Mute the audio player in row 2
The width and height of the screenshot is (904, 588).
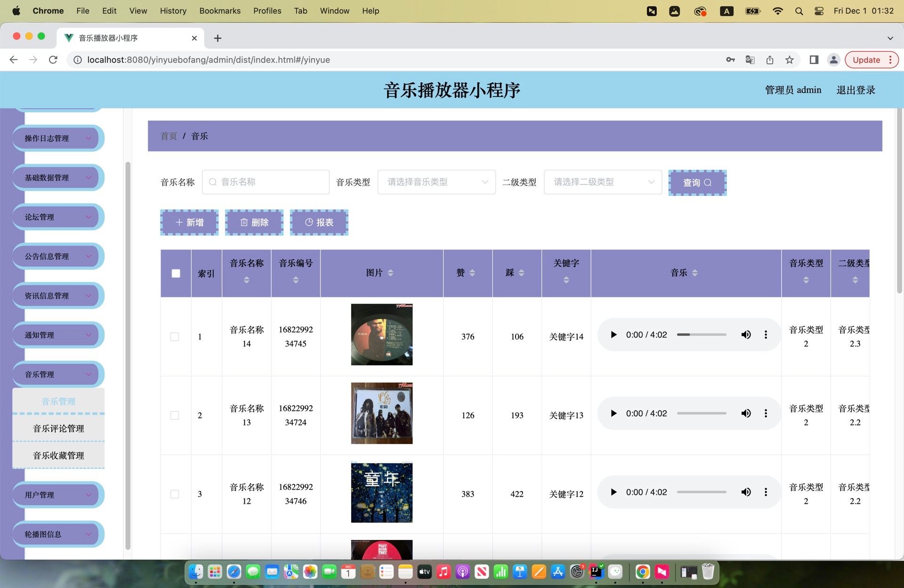[746, 413]
